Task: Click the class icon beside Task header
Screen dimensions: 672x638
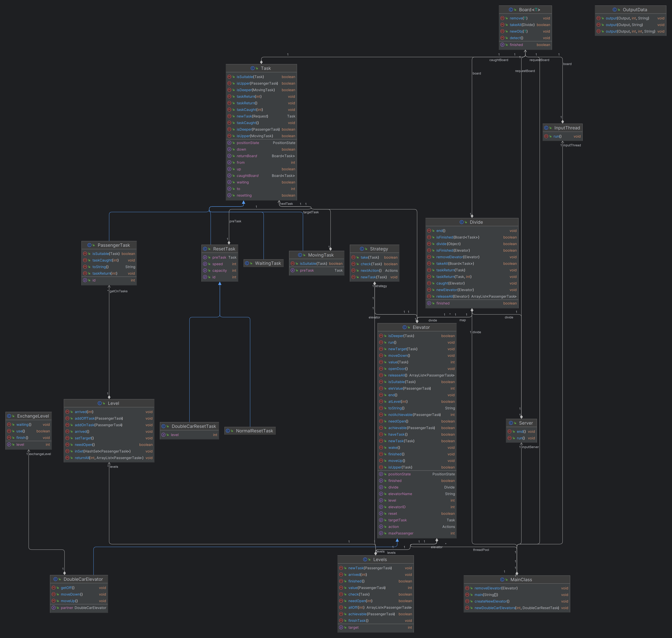Action: (x=253, y=68)
